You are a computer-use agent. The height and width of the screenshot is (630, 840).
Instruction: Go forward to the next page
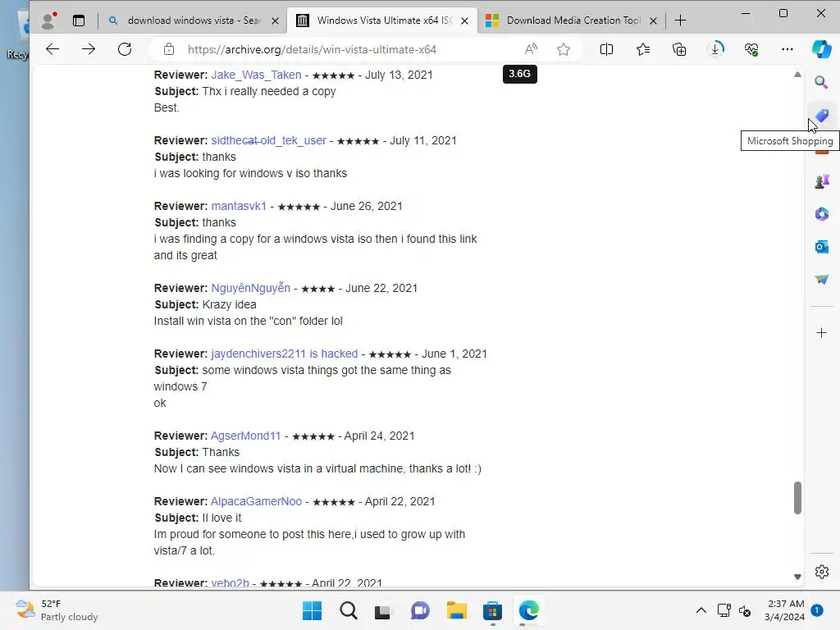tap(89, 49)
